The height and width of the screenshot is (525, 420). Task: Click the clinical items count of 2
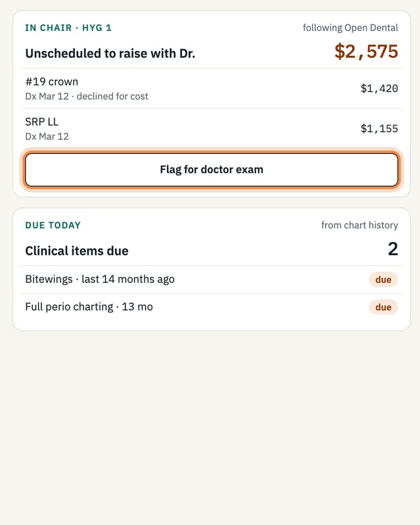(393, 249)
